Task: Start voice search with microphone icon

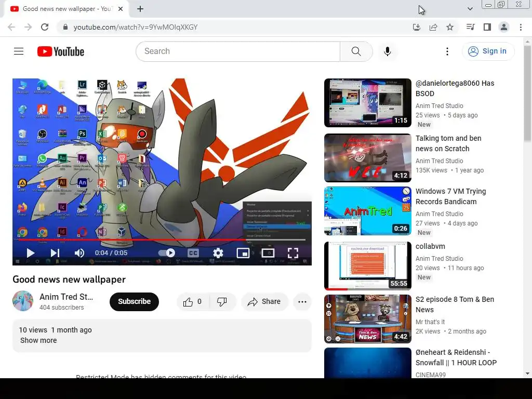Action: tap(388, 51)
